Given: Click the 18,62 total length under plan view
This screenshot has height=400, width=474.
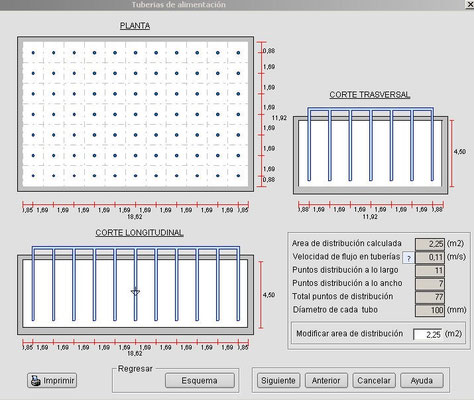Looking at the screenshot, I should coord(135,217).
